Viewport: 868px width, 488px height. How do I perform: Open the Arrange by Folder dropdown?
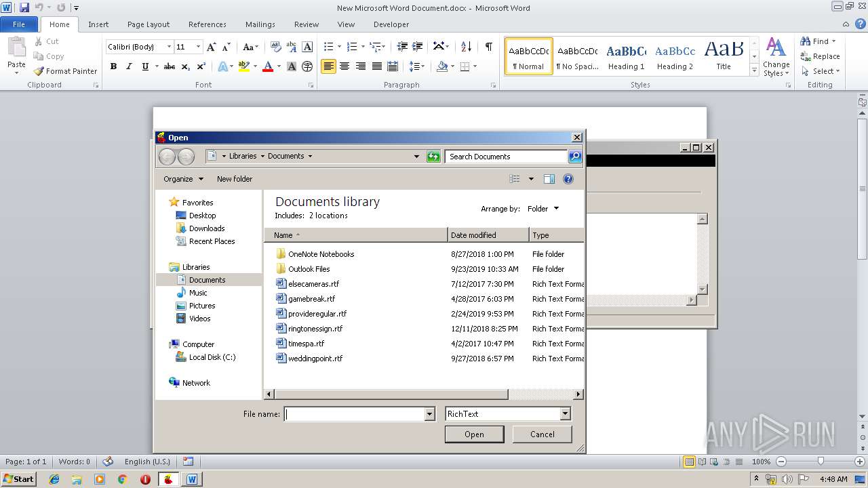tap(543, 209)
